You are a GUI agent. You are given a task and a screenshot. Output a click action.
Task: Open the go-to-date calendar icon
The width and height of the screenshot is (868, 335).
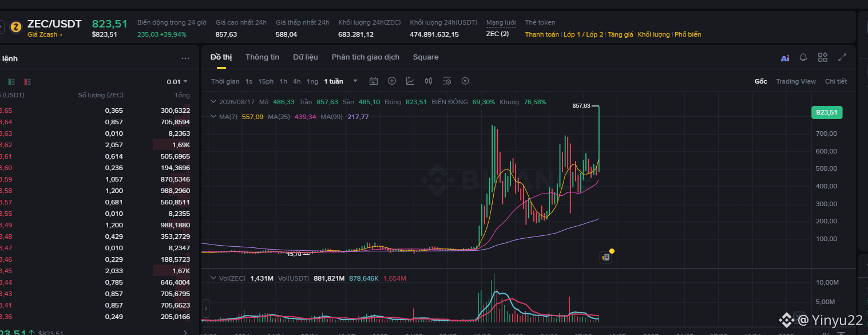[x=374, y=81]
